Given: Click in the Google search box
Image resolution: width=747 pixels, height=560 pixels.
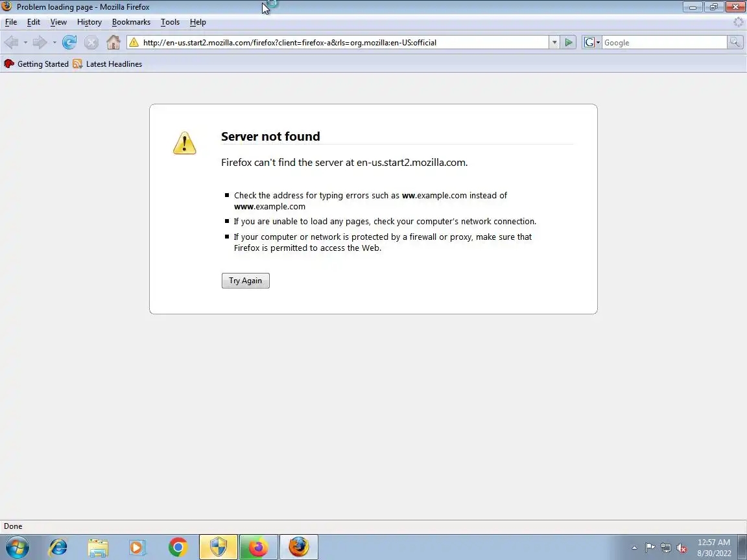Looking at the screenshot, I should pos(664,42).
